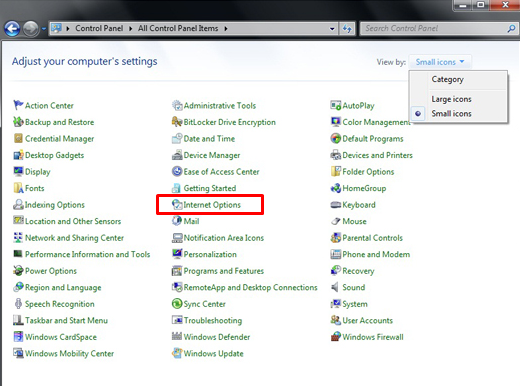
Task: Open the Device Manager icon
Action: (177, 155)
